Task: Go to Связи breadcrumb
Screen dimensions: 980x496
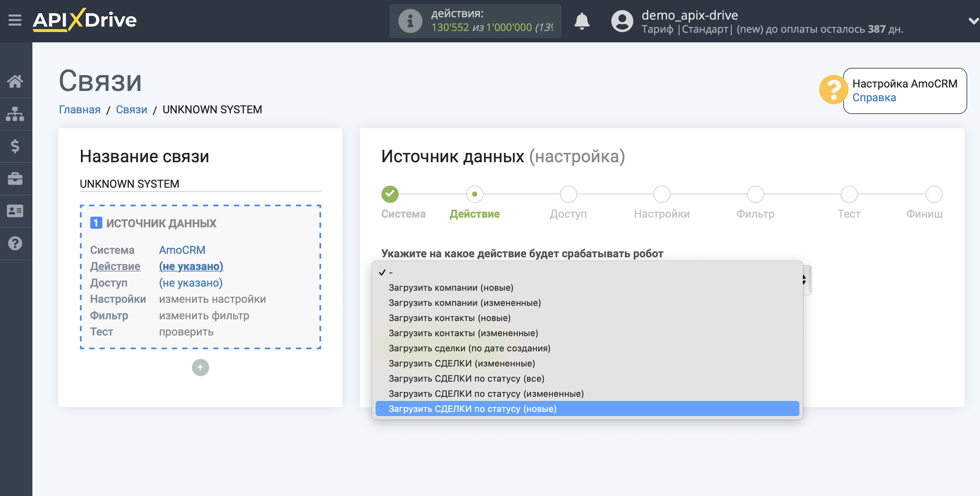Action: coord(131,110)
